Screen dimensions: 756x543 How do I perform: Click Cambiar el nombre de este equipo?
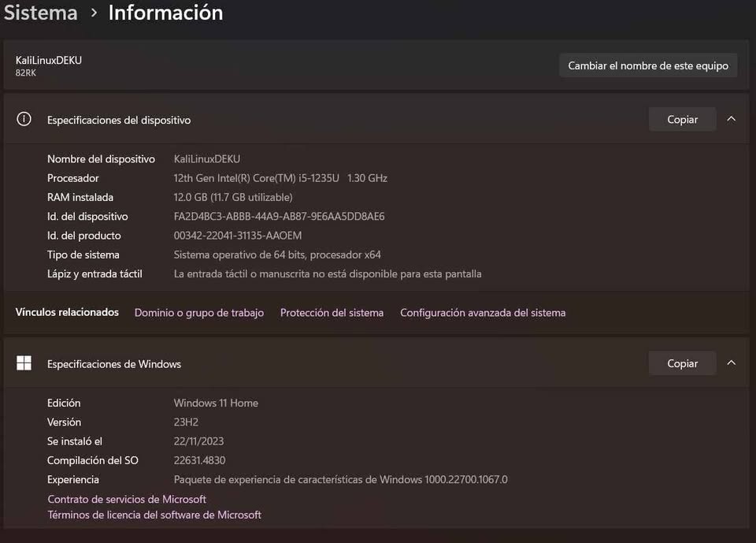(648, 65)
